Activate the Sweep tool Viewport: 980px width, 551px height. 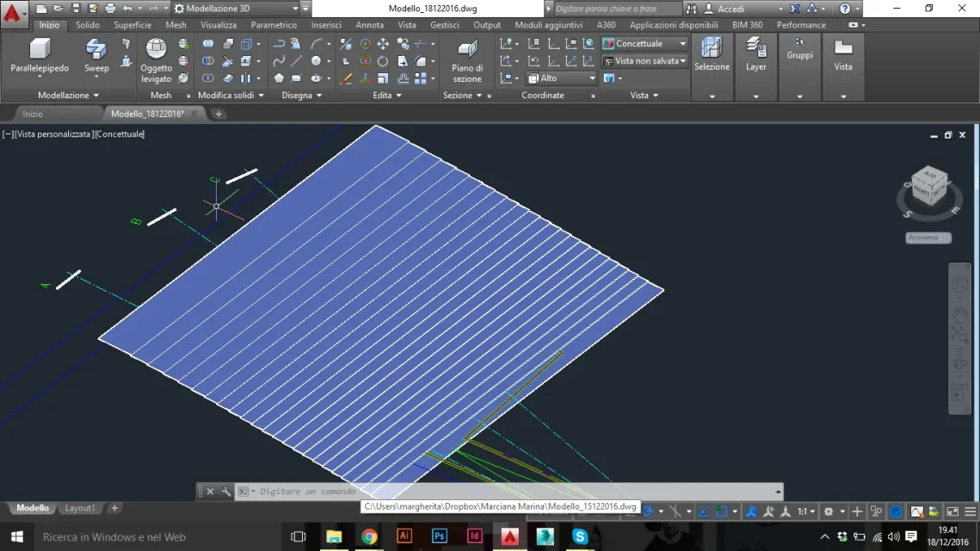[96, 56]
